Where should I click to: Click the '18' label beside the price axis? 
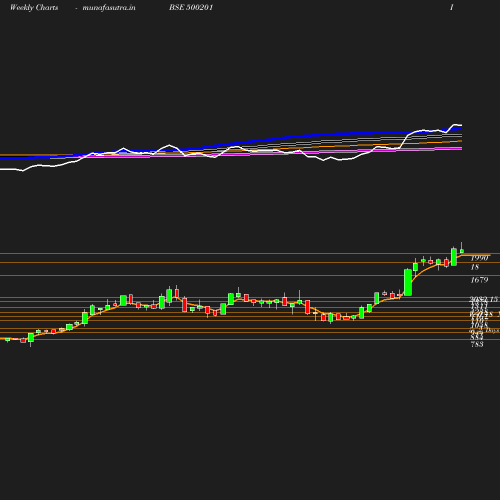pyautogui.click(x=475, y=267)
